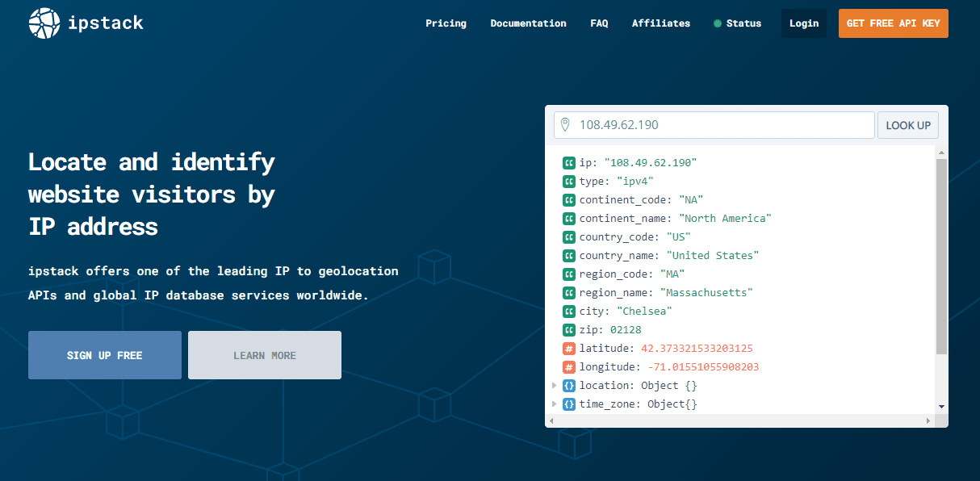980x481 pixels.
Task: Click the location pin icon in the IP field
Action: coord(565,125)
